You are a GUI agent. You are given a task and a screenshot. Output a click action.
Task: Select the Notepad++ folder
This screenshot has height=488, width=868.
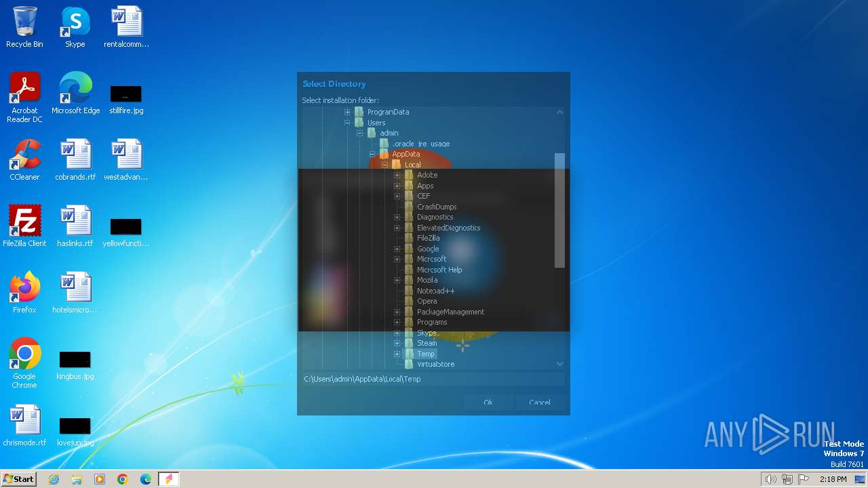point(435,291)
